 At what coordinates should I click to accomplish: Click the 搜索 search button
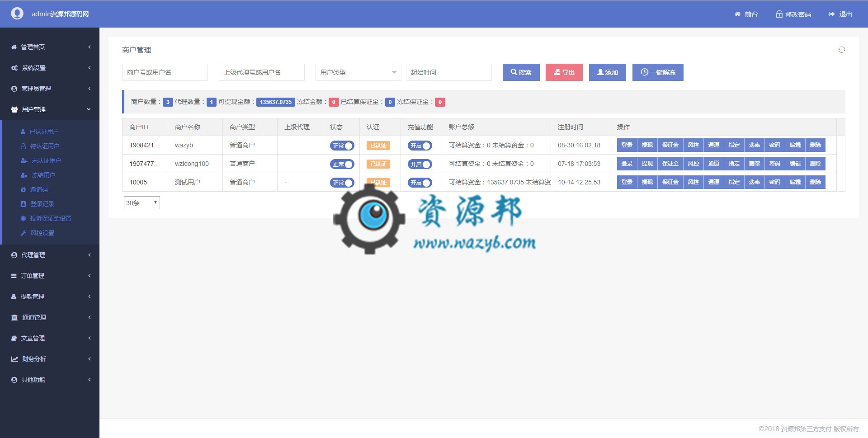[x=521, y=72]
